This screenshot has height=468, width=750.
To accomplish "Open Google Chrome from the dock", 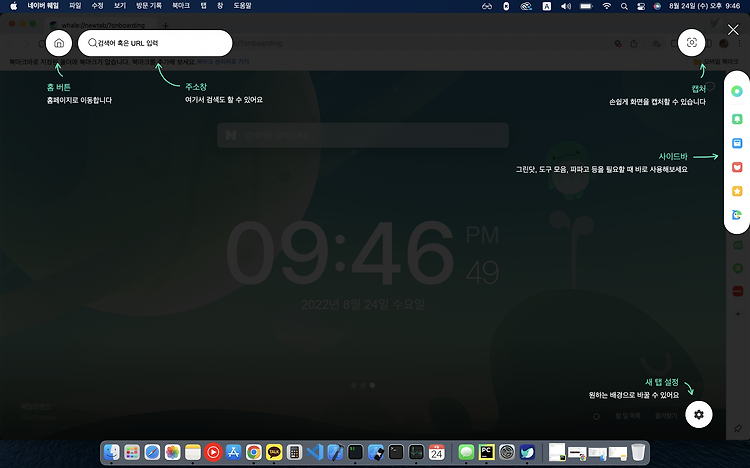I will (x=254, y=452).
